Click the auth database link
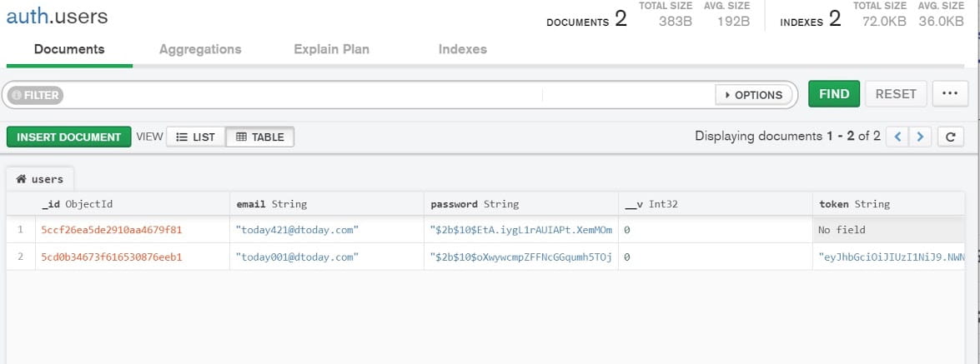980x364 pixels. coord(27,16)
